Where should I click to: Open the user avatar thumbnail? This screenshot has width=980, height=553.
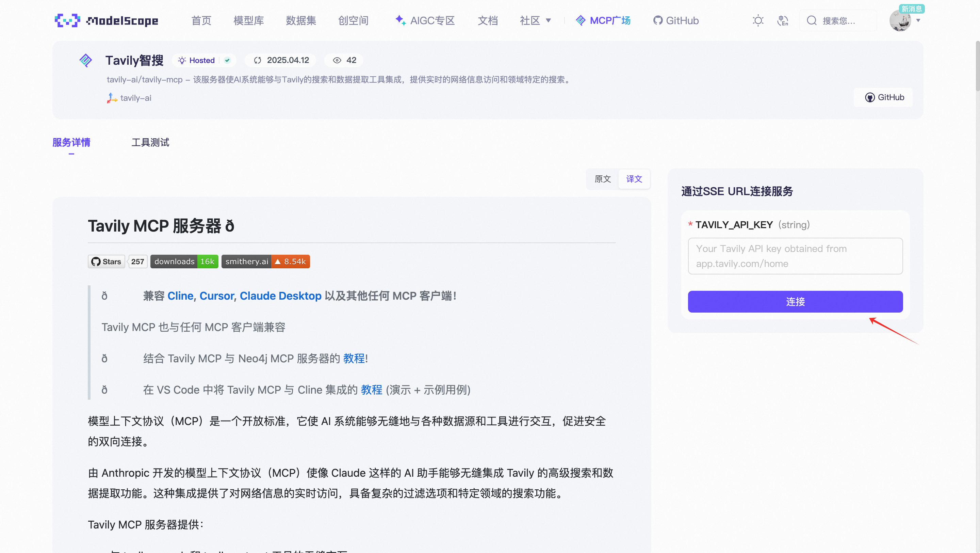tap(900, 21)
